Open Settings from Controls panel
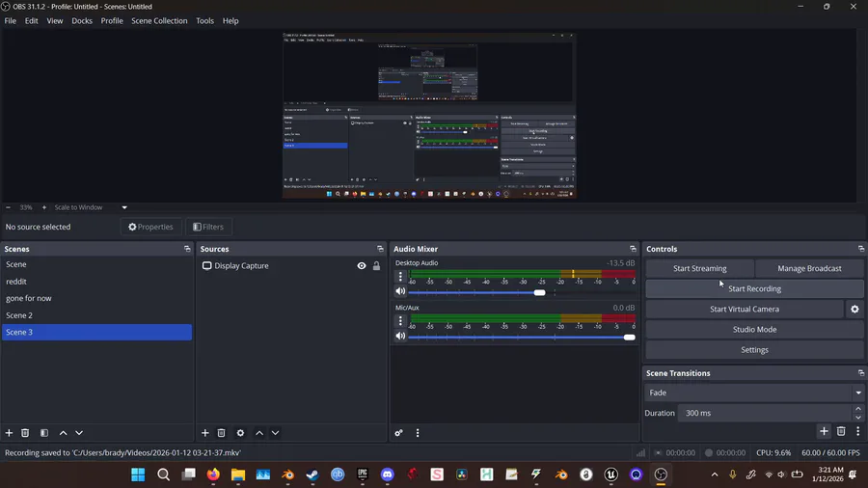This screenshot has width=868, height=488. [x=754, y=350]
